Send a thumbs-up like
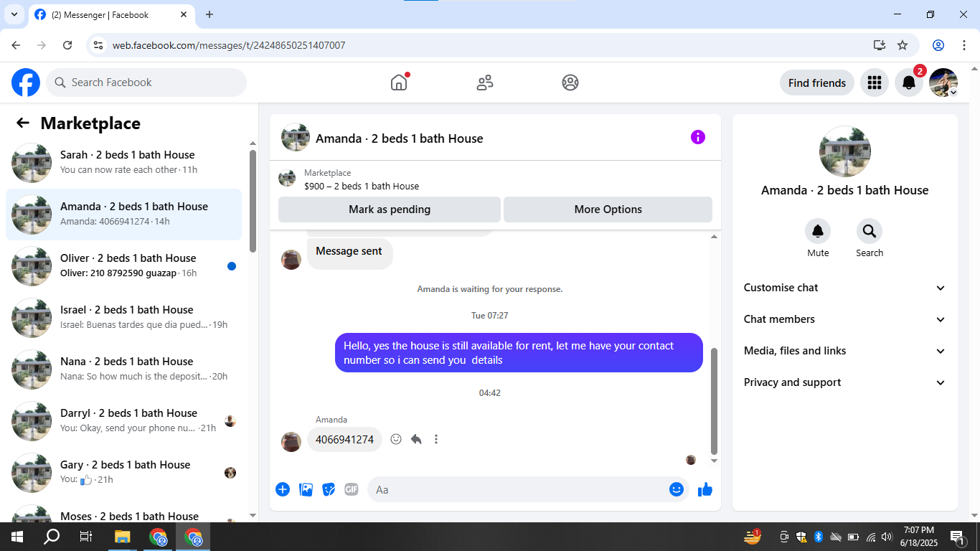 705,489
